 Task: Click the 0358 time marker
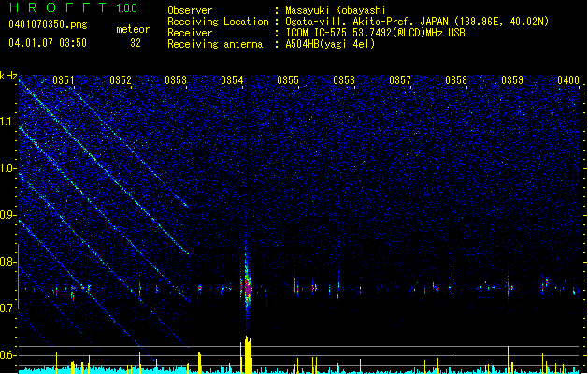(456, 79)
